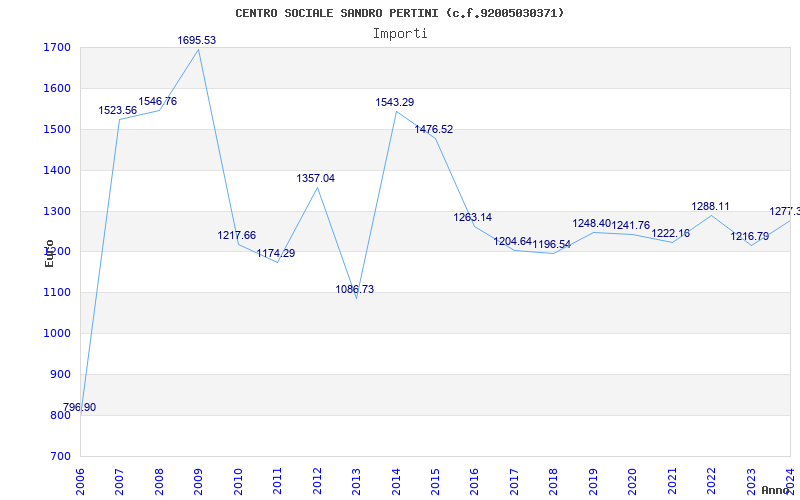Click the 2023 year axis label
Viewport: 800px width, 500px height.
tap(751, 482)
